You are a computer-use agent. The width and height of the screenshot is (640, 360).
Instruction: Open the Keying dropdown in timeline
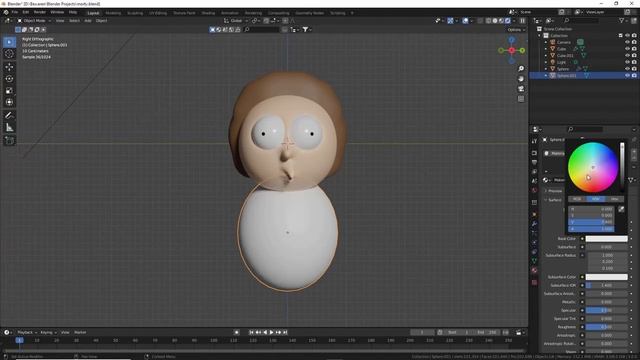[48, 333]
